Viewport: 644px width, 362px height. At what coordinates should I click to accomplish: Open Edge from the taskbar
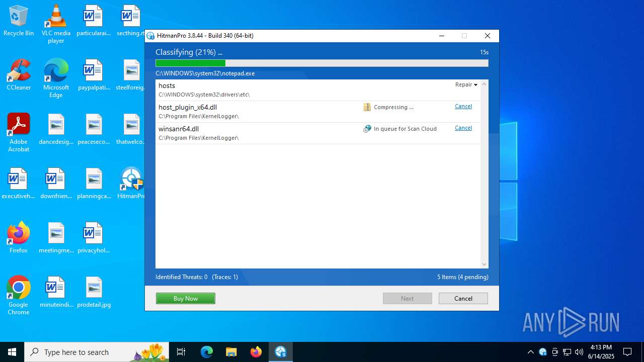(207, 352)
